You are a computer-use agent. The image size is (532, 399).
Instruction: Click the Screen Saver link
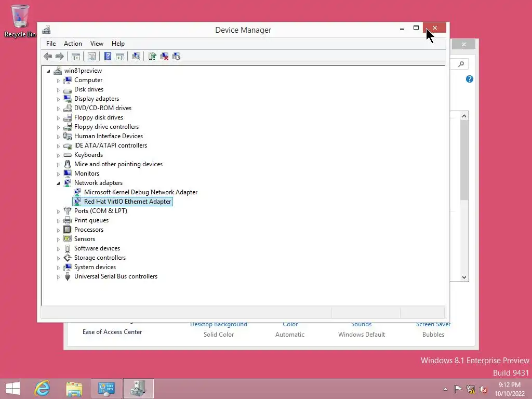pyautogui.click(x=433, y=324)
